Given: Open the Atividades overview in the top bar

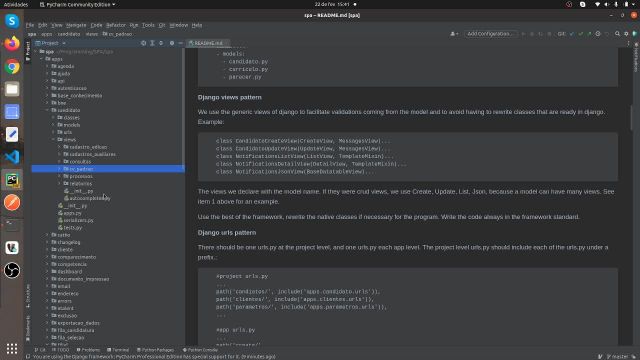Looking at the screenshot, I should [x=16, y=4].
